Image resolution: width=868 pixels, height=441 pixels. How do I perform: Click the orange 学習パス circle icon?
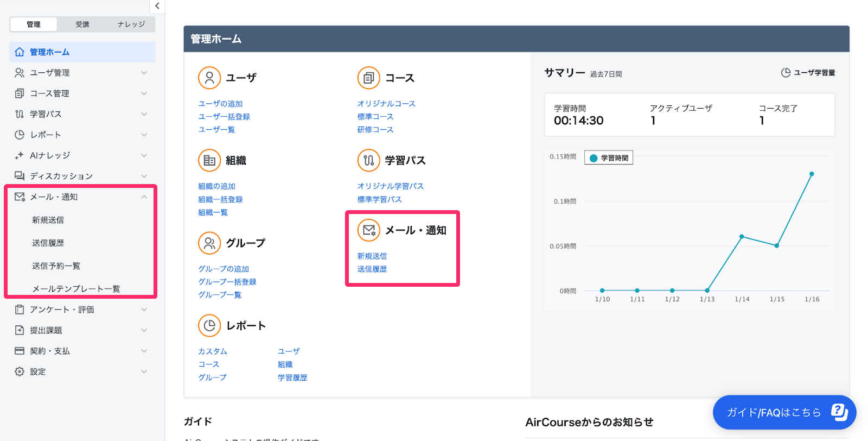tap(369, 160)
